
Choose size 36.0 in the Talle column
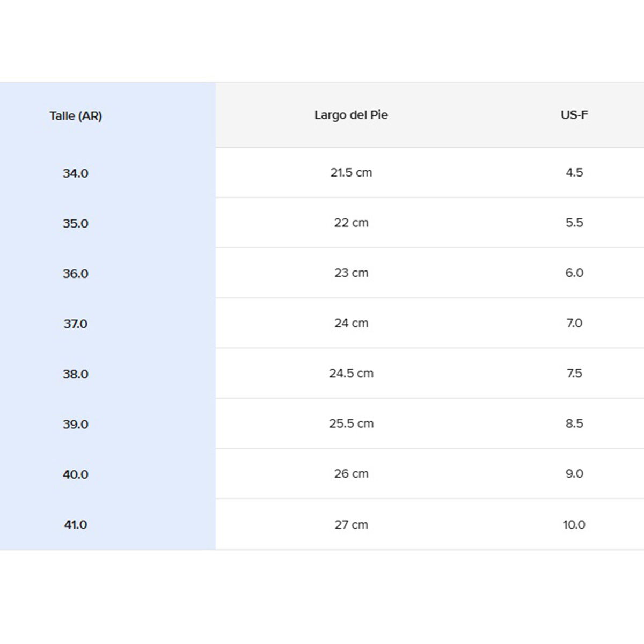76,274
